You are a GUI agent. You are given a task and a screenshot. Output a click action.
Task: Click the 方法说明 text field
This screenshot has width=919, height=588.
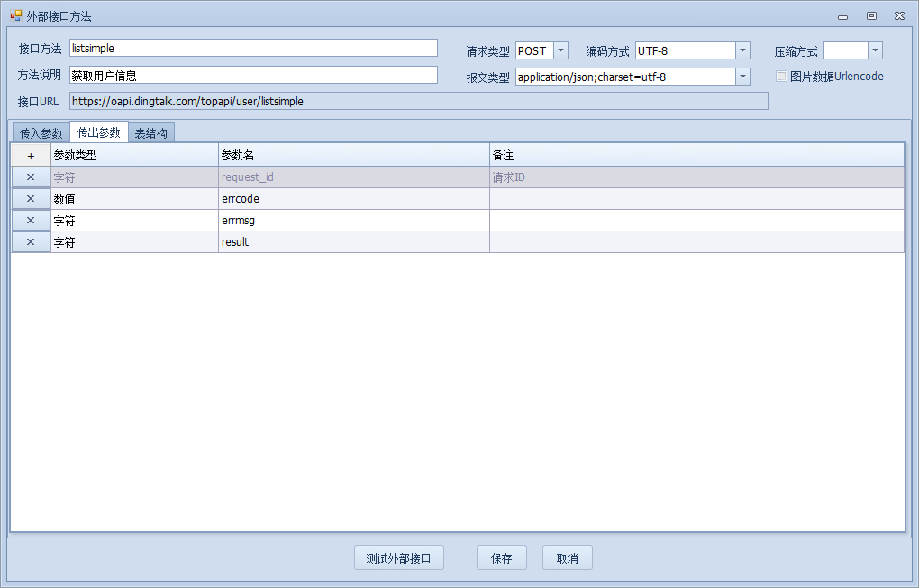pos(253,76)
